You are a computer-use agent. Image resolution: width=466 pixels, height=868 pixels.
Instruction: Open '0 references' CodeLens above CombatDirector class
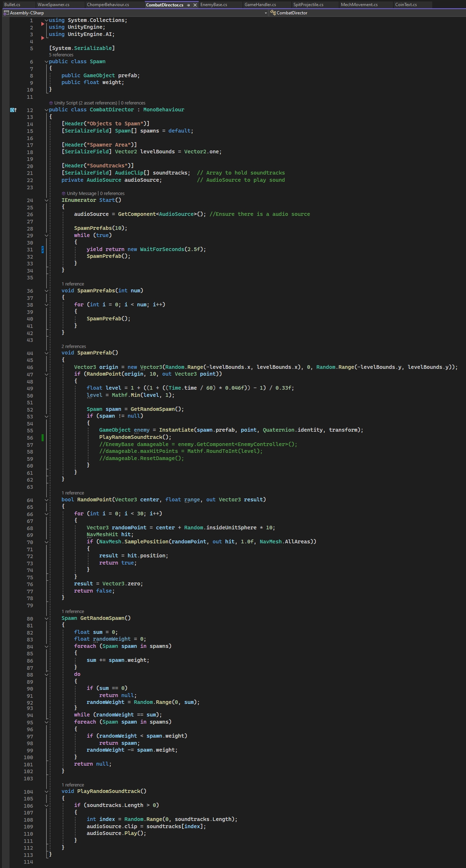pos(133,103)
